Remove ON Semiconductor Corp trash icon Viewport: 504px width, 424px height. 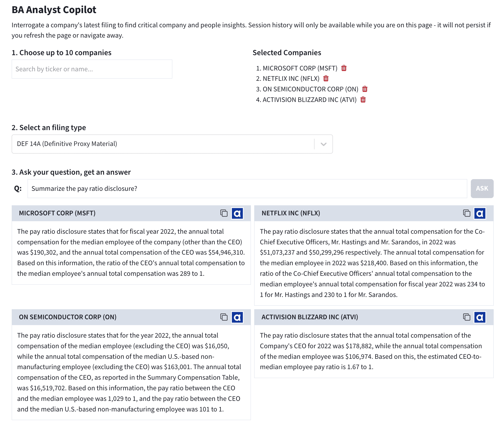(x=365, y=89)
